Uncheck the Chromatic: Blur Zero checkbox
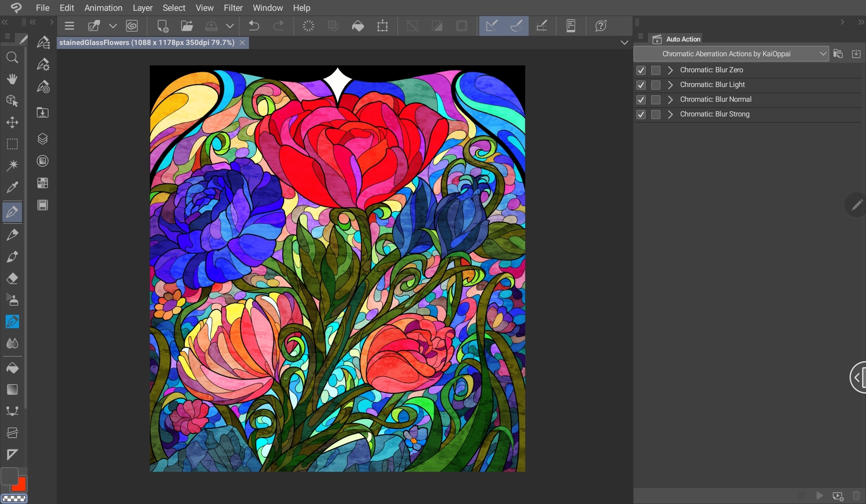866x504 pixels. click(x=641, y=70)
